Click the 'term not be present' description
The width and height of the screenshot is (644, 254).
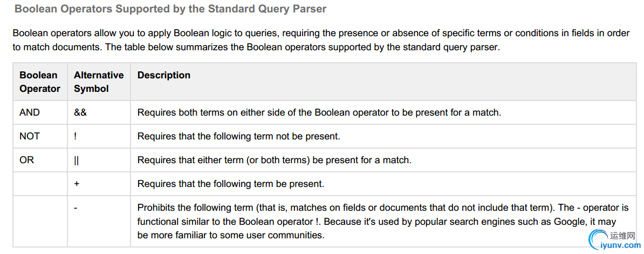tap(238, 136)
